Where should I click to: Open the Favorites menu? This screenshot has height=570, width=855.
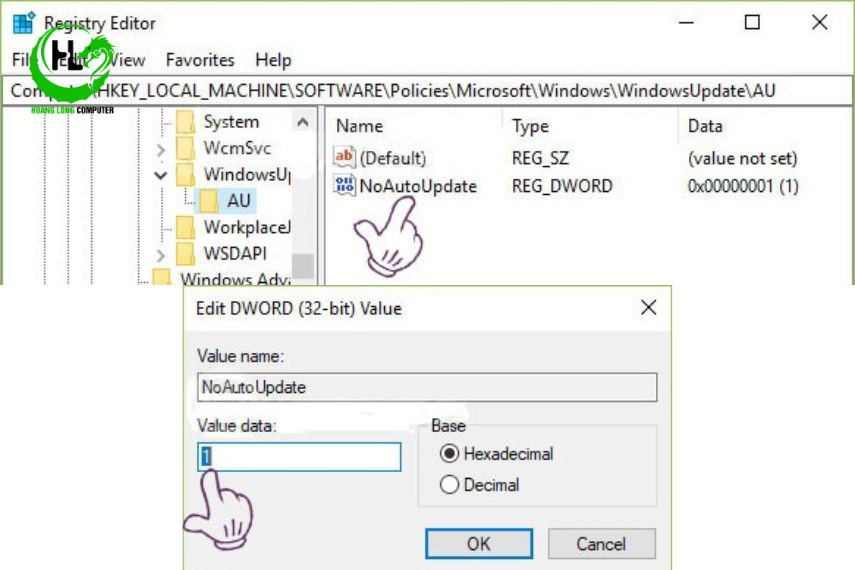pos(200,59)
